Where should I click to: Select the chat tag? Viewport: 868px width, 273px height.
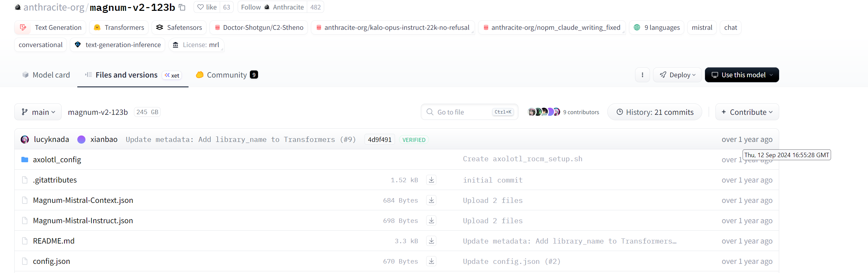tap(730, 27)
